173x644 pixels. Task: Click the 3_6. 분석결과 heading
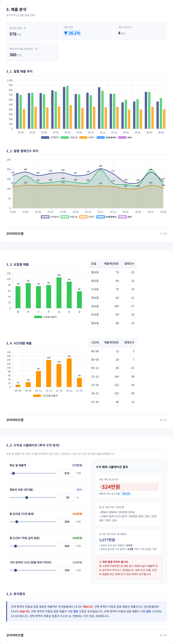click(x=15, y=594)
